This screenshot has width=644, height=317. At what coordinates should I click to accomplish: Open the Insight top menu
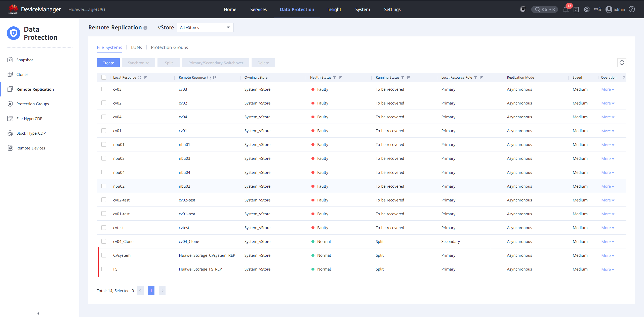[334, 9]
